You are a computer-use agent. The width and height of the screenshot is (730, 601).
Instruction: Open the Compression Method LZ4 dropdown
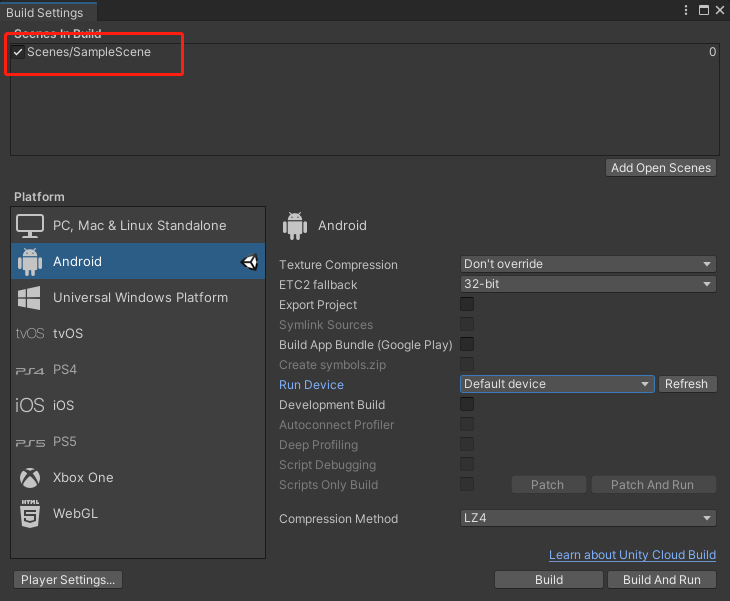coord(588,518)
